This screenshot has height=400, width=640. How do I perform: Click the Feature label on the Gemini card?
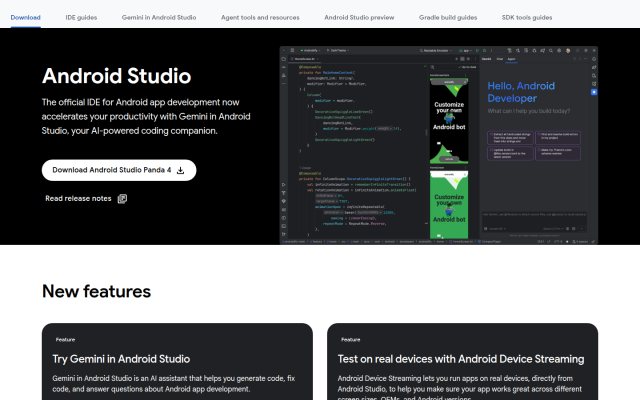pos(65,340)
